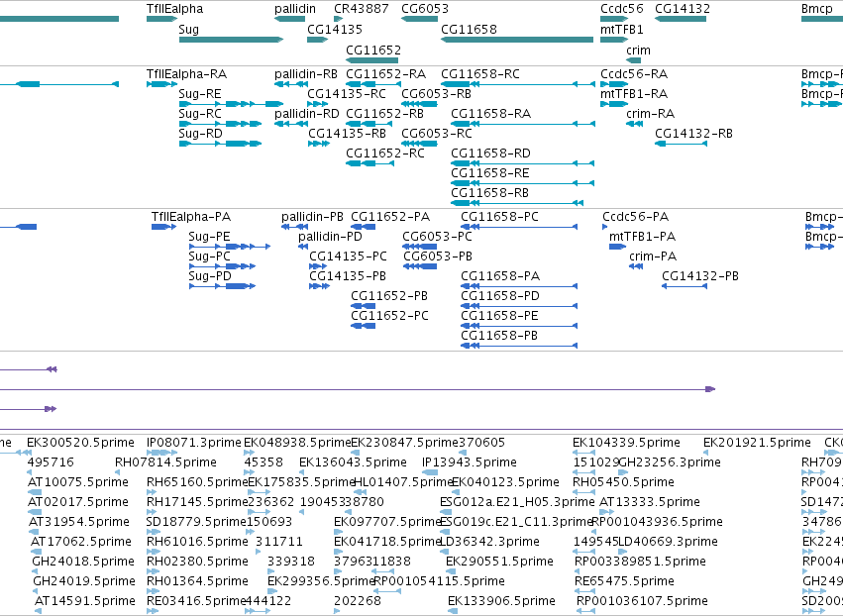Click the teal Sug gene bar glyph
Screen dimensions: 843x616
(x=231, y=40)
